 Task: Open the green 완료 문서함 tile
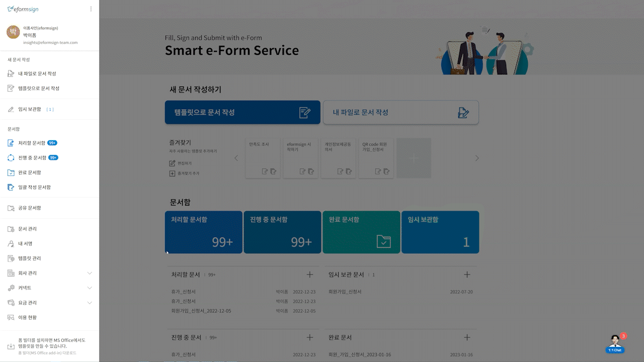tap(361, 232)
